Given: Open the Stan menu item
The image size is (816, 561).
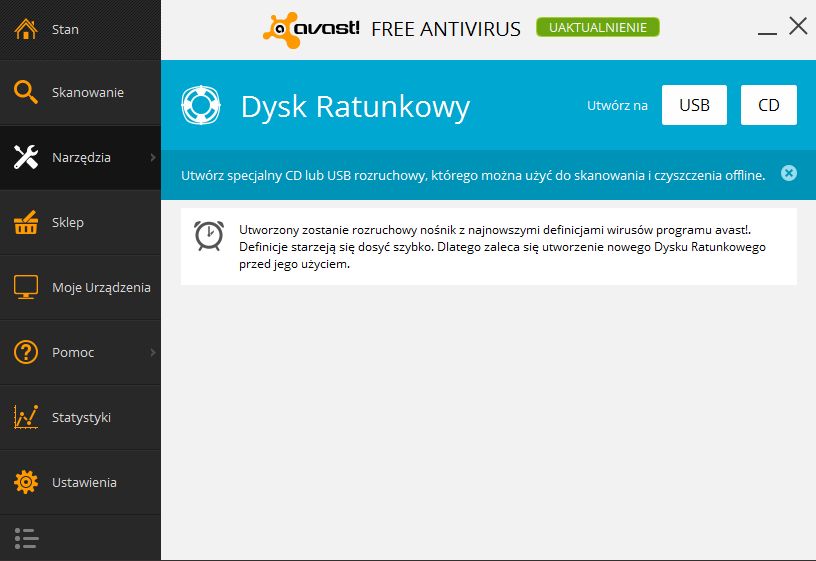Looking at the screenshot, I should 80,30.
